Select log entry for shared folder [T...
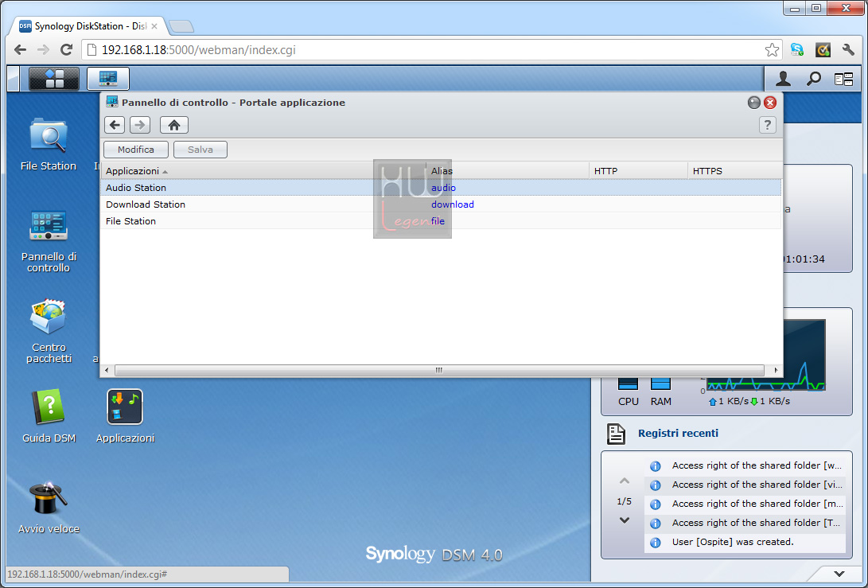The width and height of the screenshot is (868, 588). coord(745,523)
